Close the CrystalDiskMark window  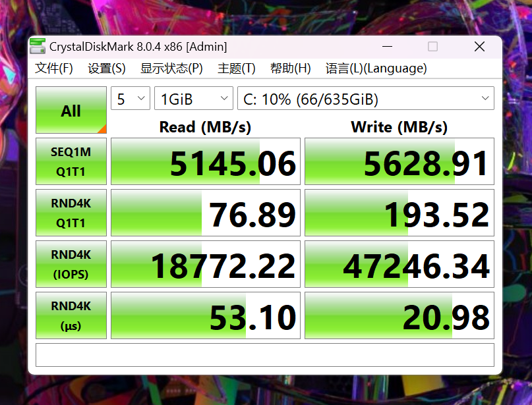coord(479,47)
